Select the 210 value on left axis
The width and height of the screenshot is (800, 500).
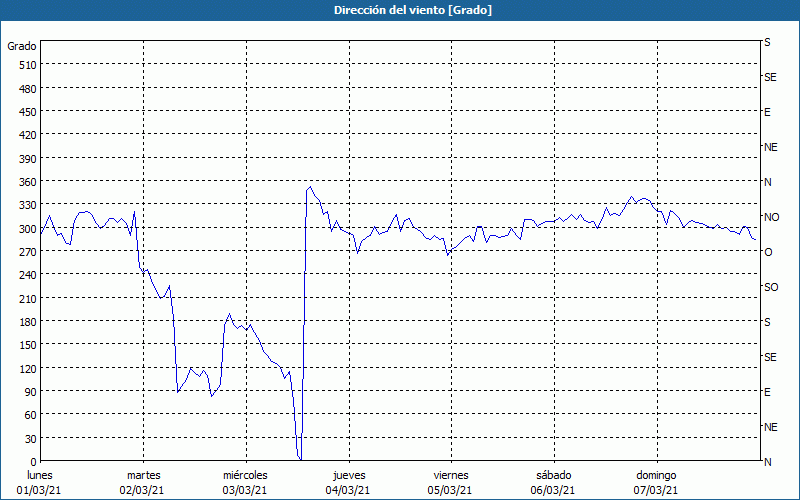point(28,299)
